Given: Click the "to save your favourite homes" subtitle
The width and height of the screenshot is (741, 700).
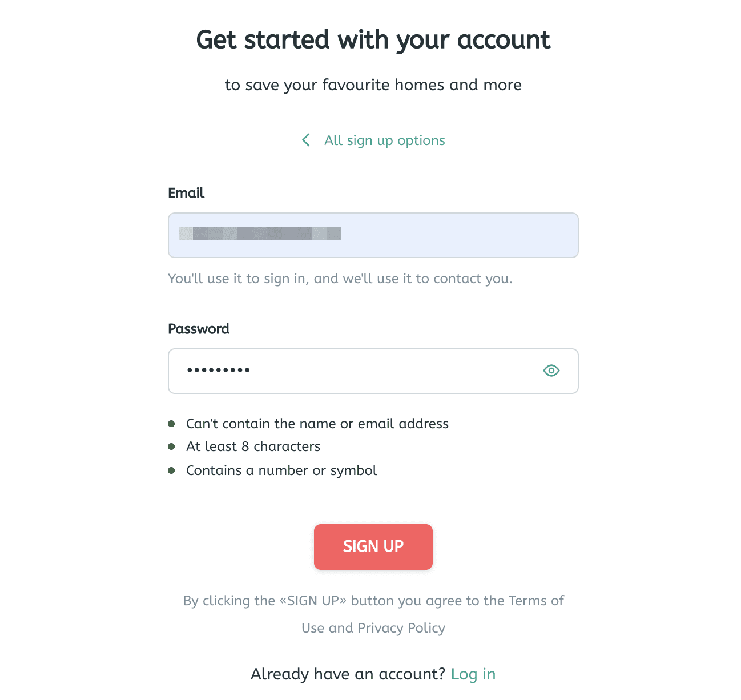Looking at the screenshot, I should pyautogui.click(x=373, y=85).
